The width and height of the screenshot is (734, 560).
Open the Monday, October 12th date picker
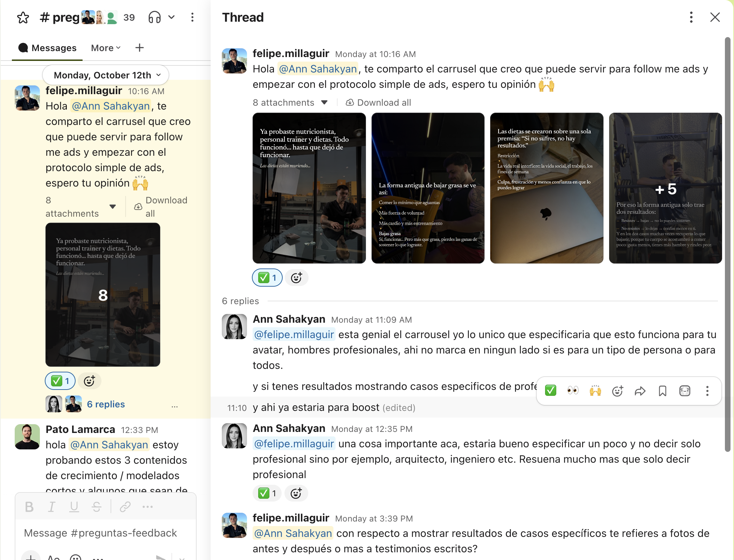pyautogui.click(x=106, y=75)
